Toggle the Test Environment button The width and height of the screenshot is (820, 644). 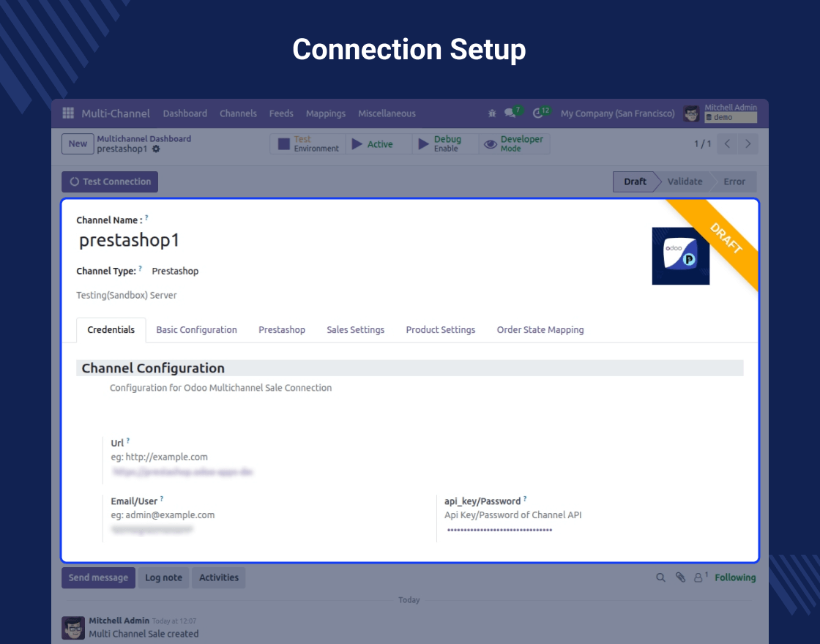pyautogui.click(x=308, y=143)
